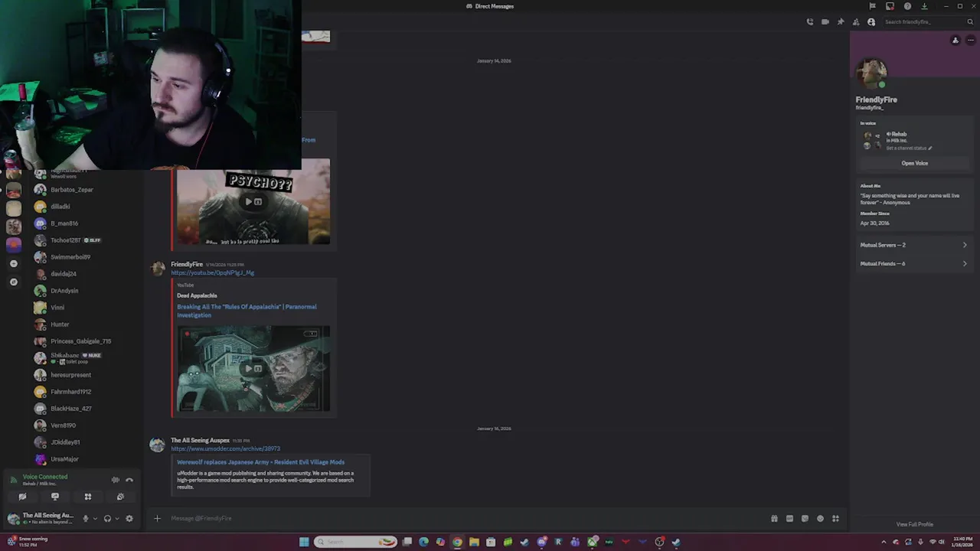Open the soundboard in the voice panel
This screenshot has height=551, width=980.
point(120,497)
